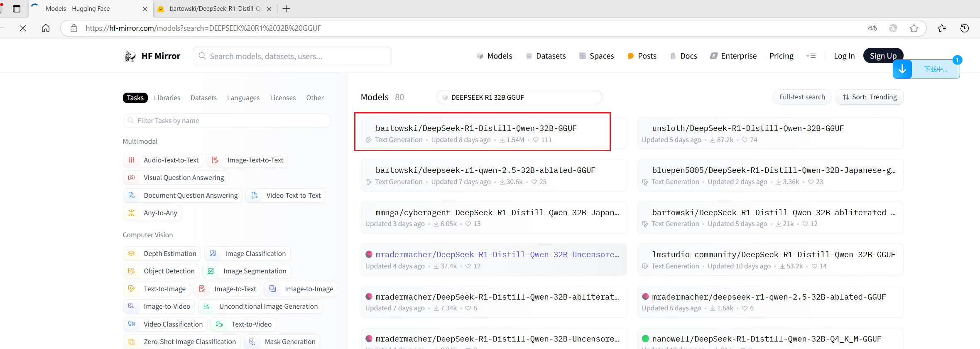View site information lock icon

click(74, 28)
